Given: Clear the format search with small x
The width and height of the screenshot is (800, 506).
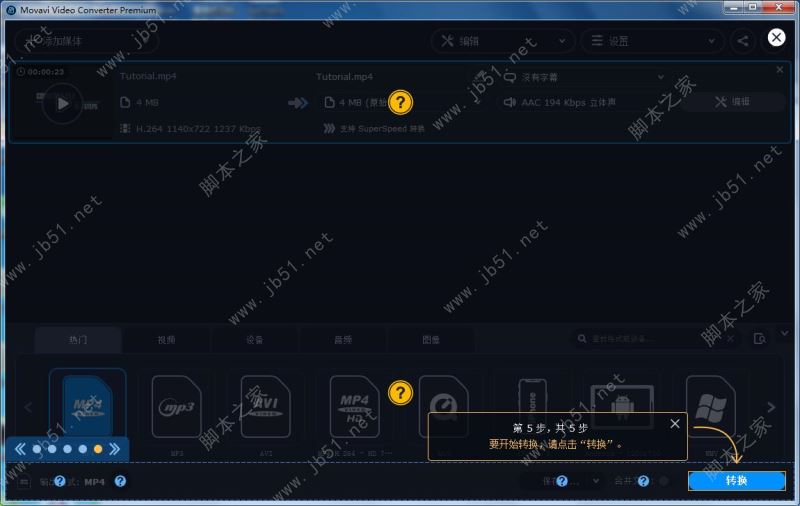Looking at the screenshot, I should tap(730, 339).
